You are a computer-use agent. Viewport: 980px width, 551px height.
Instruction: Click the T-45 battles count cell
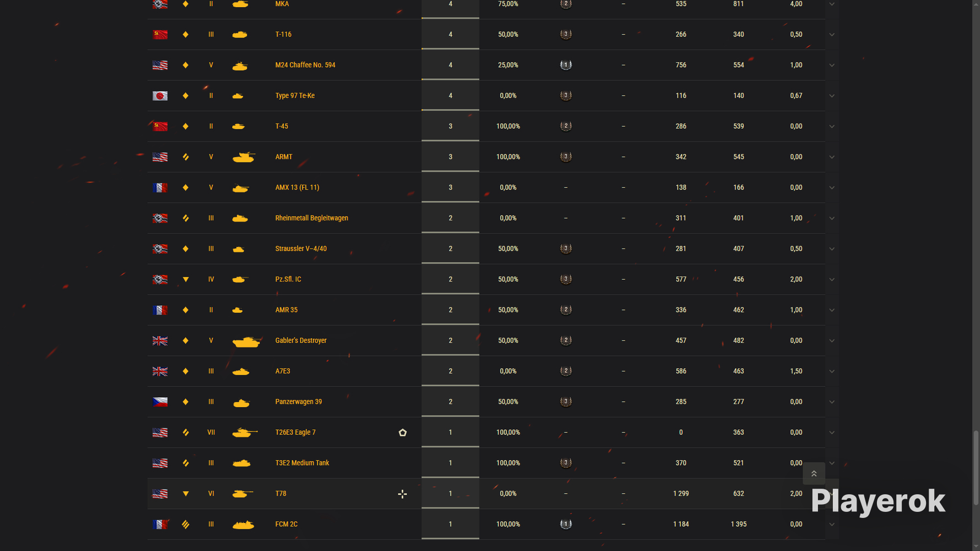click(450, 126)
